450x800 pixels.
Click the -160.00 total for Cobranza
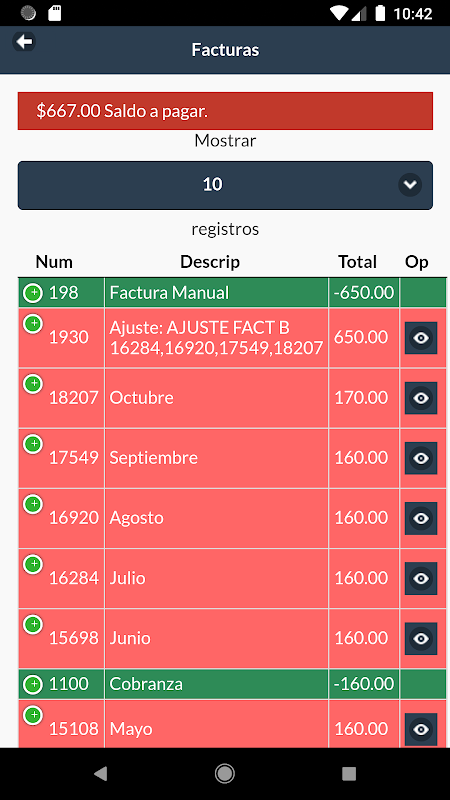coord(364,684)
